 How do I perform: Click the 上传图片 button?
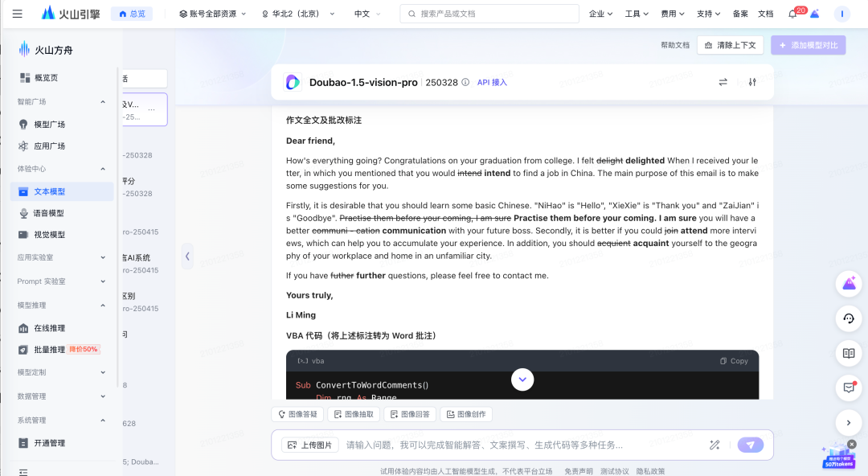click(x=310, y=445)
